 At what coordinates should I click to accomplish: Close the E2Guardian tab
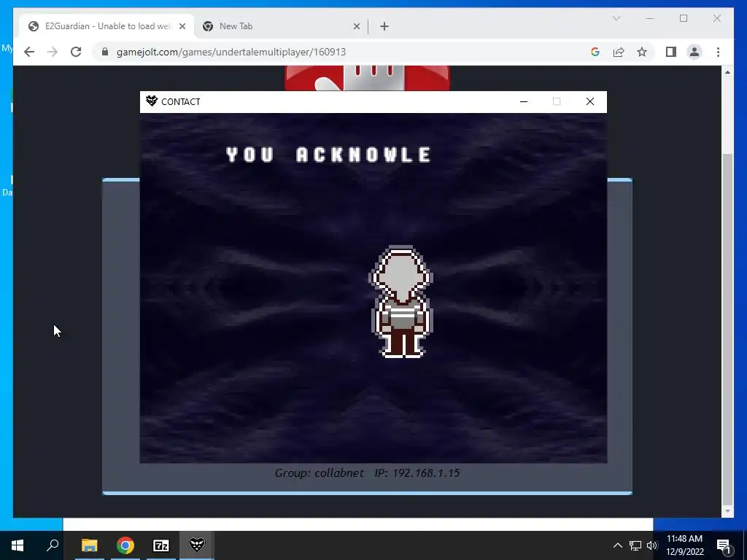(182, 26)
